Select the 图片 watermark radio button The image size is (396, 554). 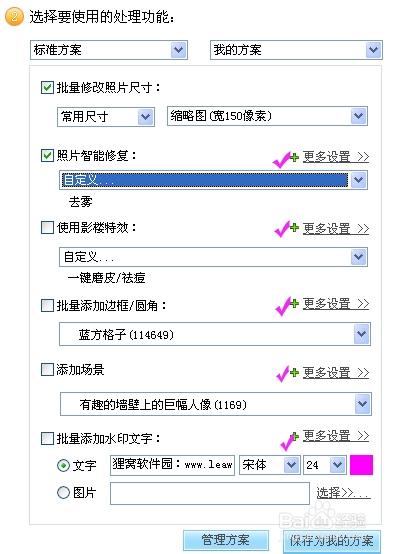(63, 492)
